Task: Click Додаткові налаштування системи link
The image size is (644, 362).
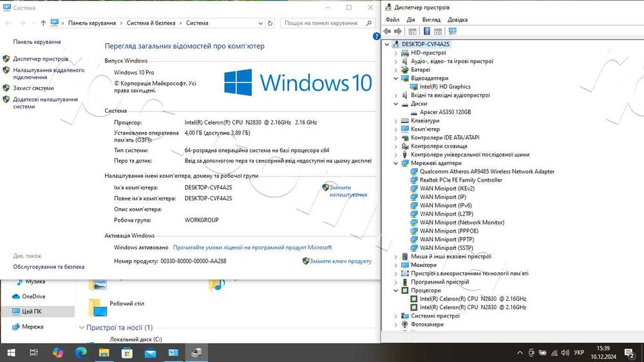Action: (x=45, y=102)
